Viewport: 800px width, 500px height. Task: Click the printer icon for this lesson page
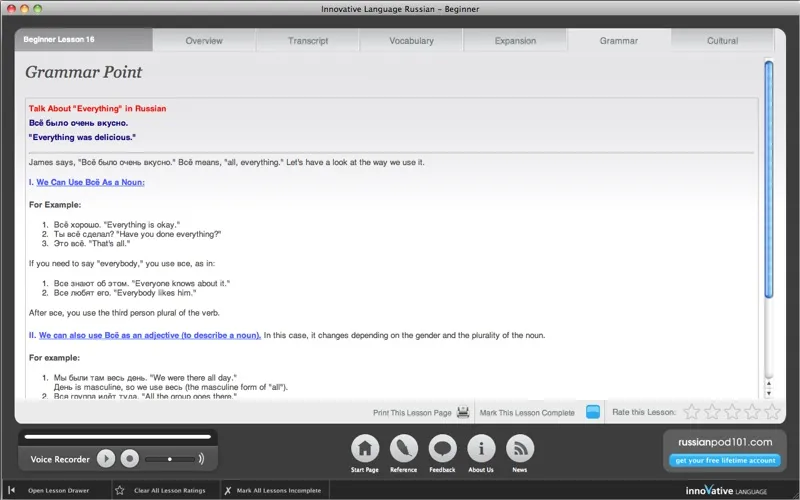(463, 412)
